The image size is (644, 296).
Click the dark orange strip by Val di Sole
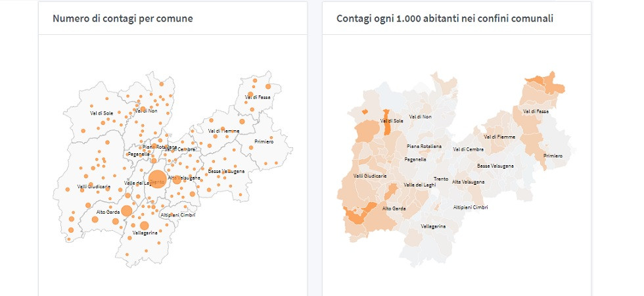[x=386, y=122]
